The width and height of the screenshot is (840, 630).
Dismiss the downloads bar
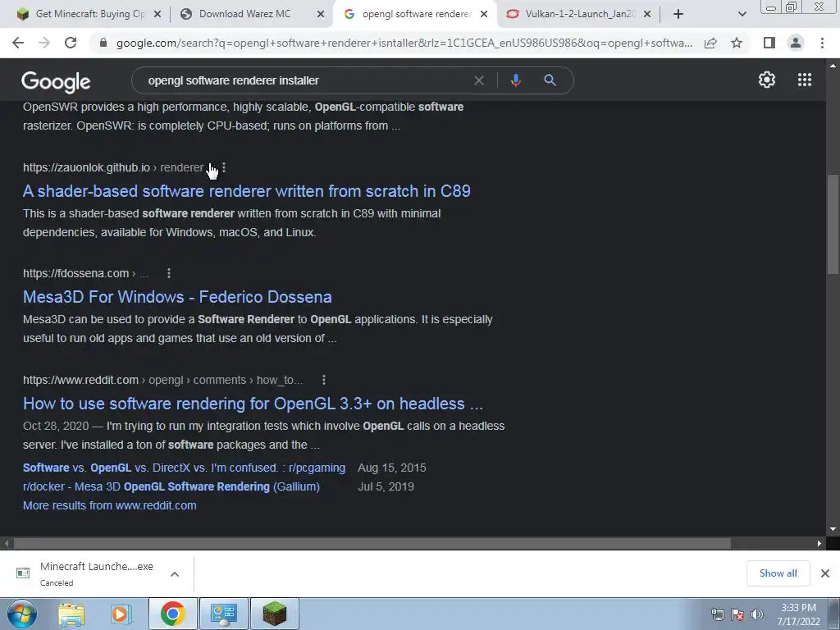click(x=825, y=573)
